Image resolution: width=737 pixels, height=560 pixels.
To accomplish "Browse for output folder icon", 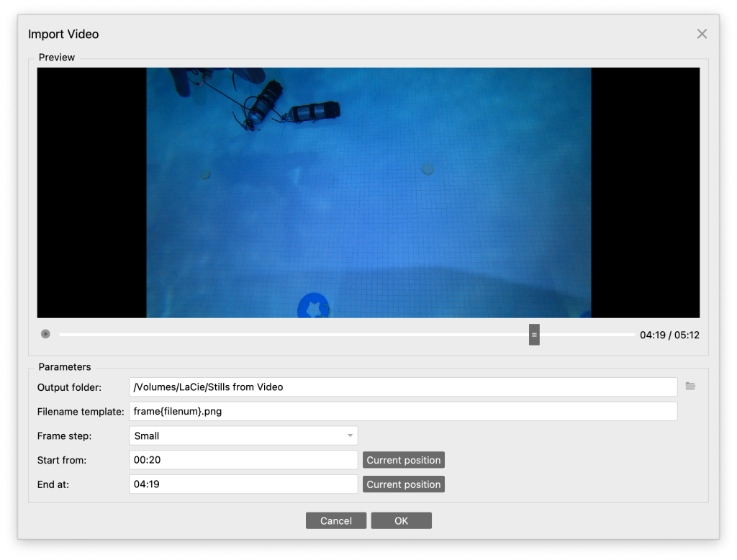I will pos(690,387).
